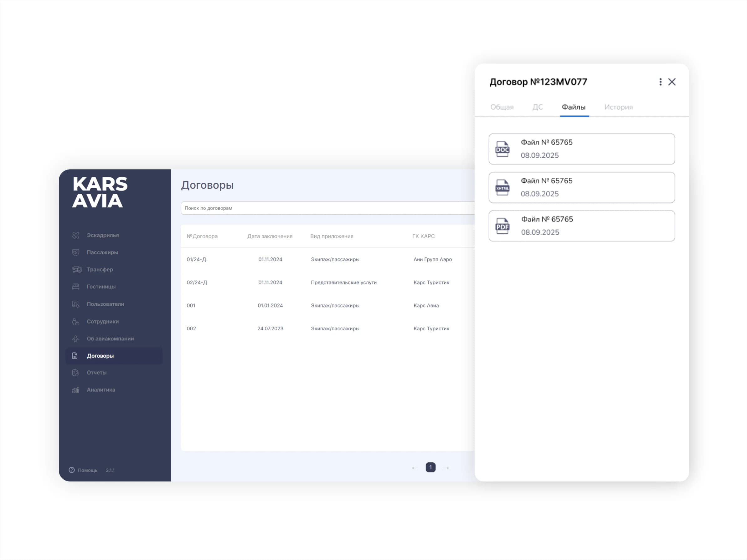This screenshot has height=560, width=747.
Task: Click the Пользователи sidebar icon
Action: [x=76, y=304]
